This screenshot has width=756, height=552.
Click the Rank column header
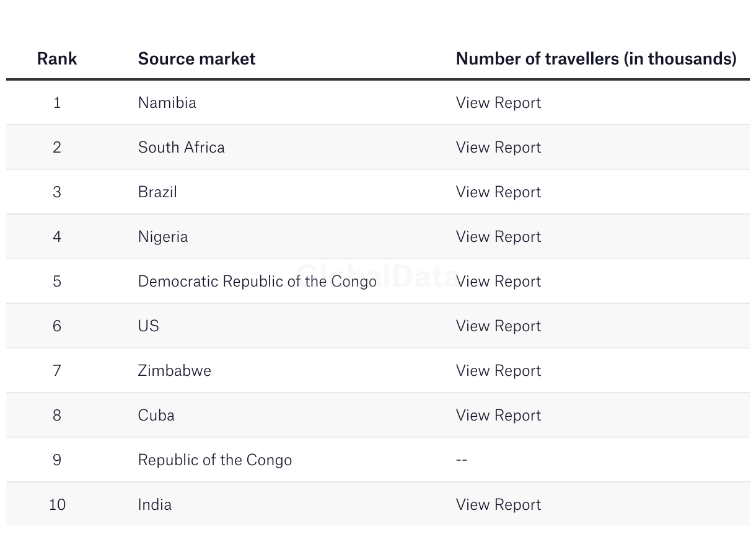(57, 58)
